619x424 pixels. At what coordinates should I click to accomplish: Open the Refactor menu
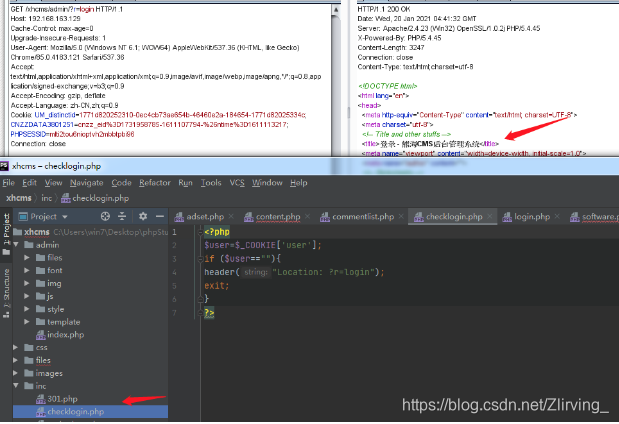coord(155,183)
